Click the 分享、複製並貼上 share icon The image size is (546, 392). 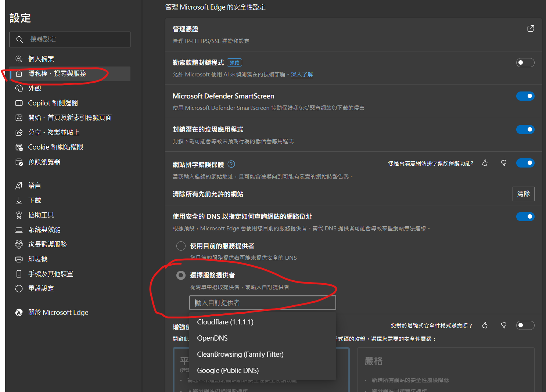pyautogui.click(x=19, y=133)
